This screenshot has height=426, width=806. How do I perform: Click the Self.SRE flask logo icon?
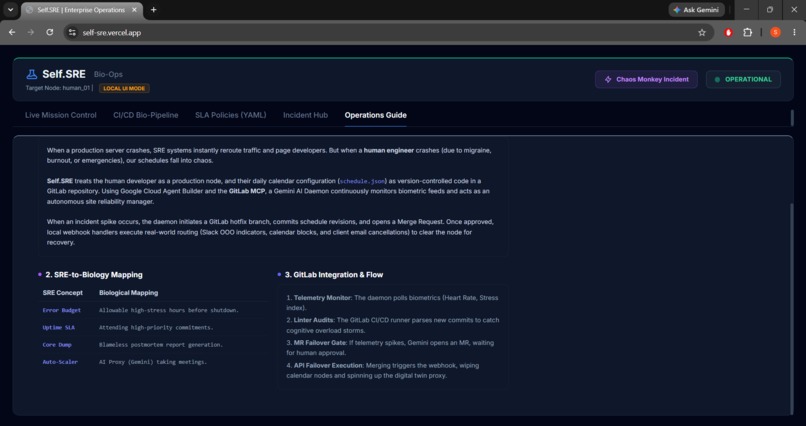[x=31, y=75]
